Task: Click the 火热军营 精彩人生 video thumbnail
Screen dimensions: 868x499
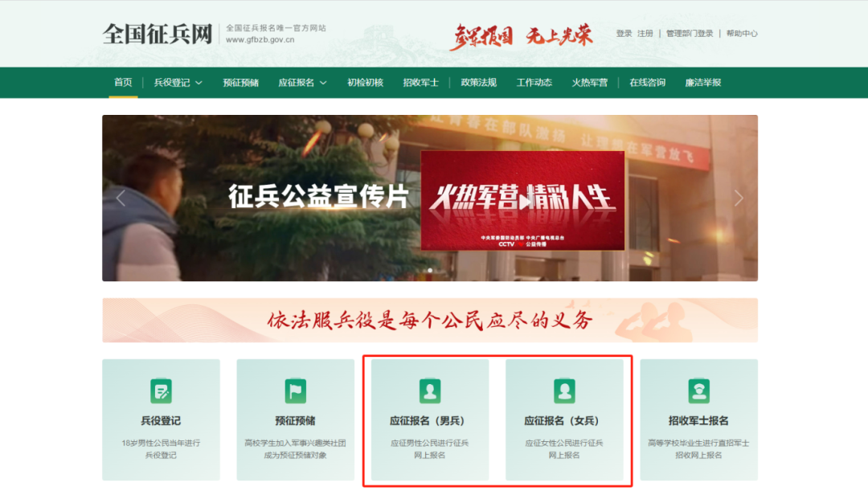Action: tap(524, 198)
